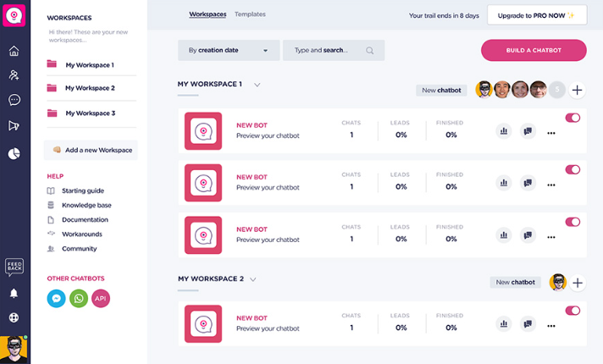Collapse My Workspace 1 section chevron
This screenshot has height=364, width=603.
tap(257, 85)
